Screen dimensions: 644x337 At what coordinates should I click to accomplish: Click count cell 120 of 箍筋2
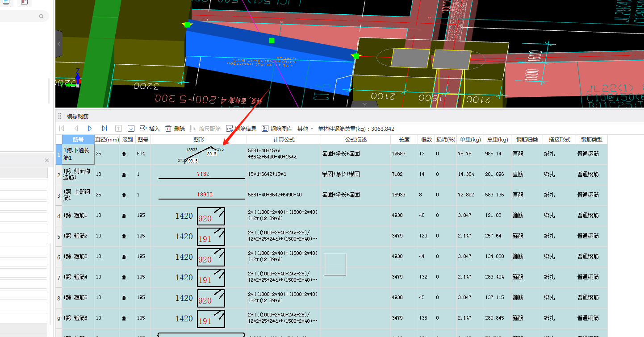tap(427, 237)
